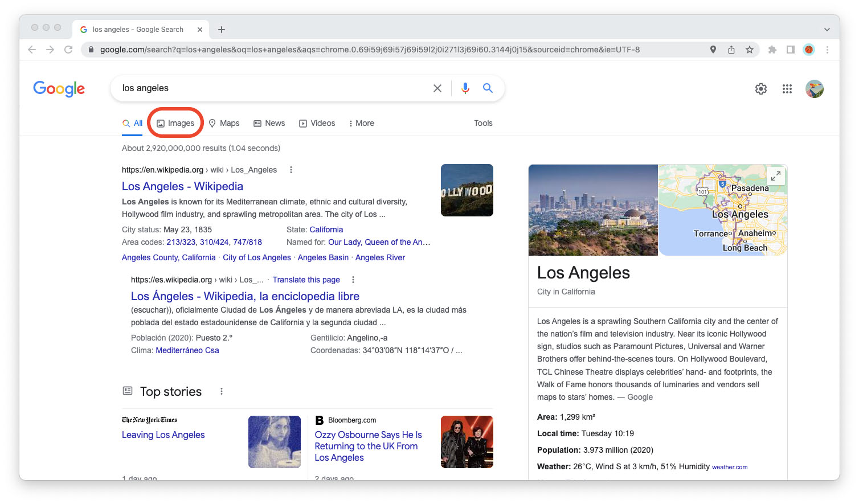
Task: Open Angeles Basin link
Action: [x=323, y=257]
